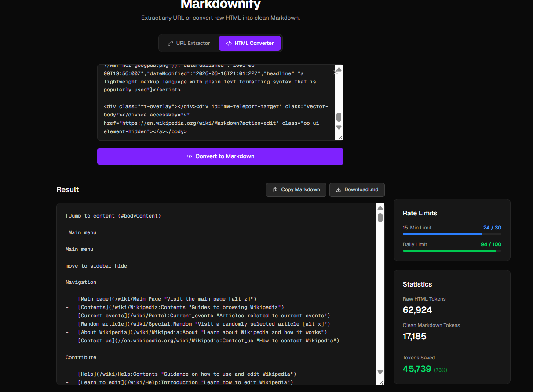Screen dimensions: 533x392
Task: Click the 'Tokens Saved' label
Action: click(419, 358)
